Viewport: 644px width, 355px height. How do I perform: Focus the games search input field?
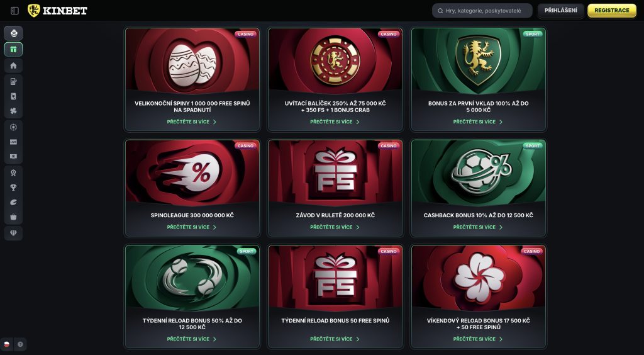(x=482, y=11)
